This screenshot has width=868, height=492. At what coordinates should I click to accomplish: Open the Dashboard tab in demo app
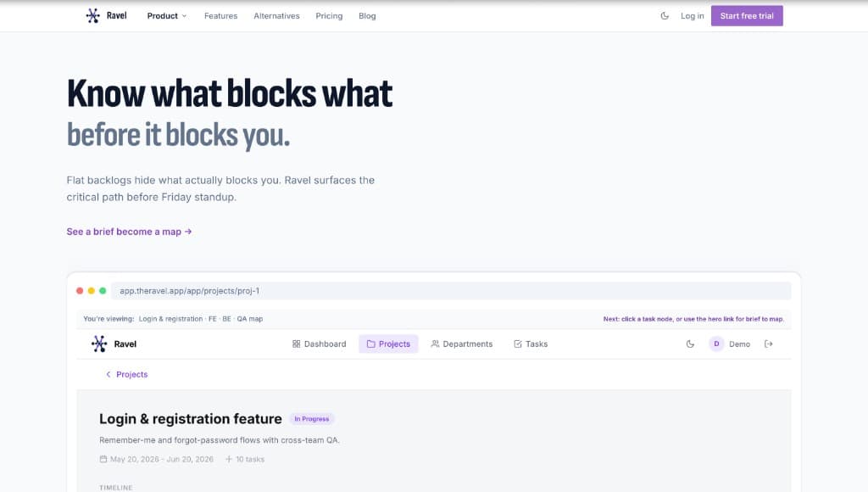click(319, 344)
